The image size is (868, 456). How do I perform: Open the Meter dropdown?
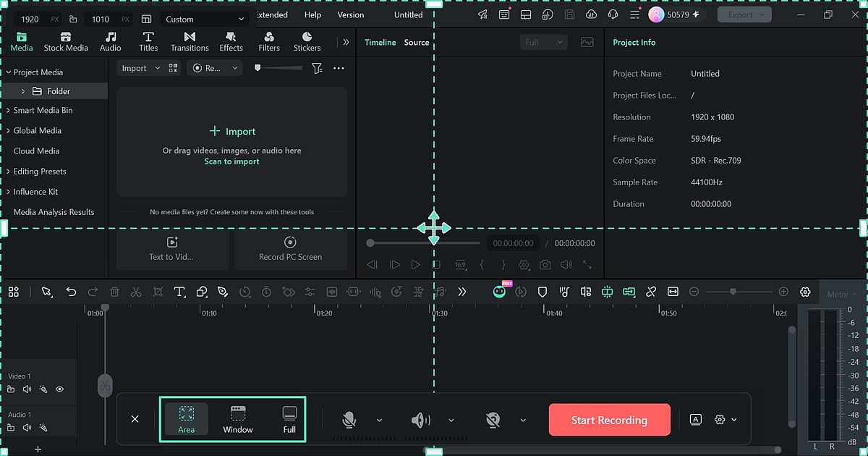[x=843, y=295]
